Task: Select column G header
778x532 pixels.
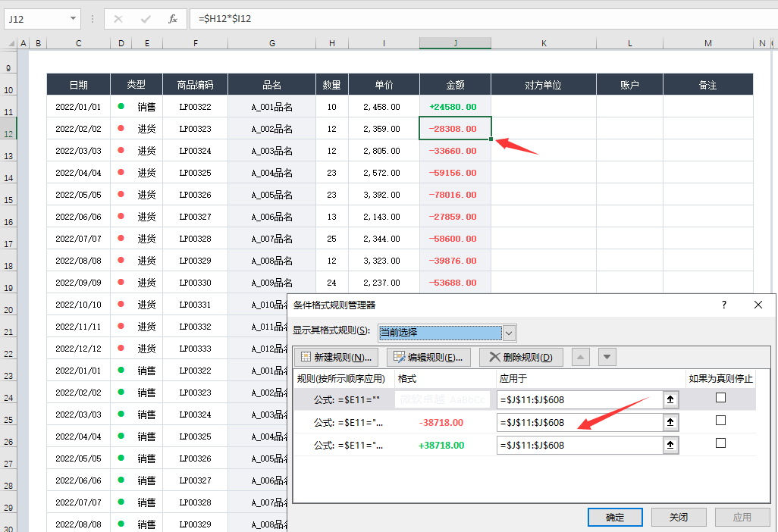Action: [x=272, y=43]
